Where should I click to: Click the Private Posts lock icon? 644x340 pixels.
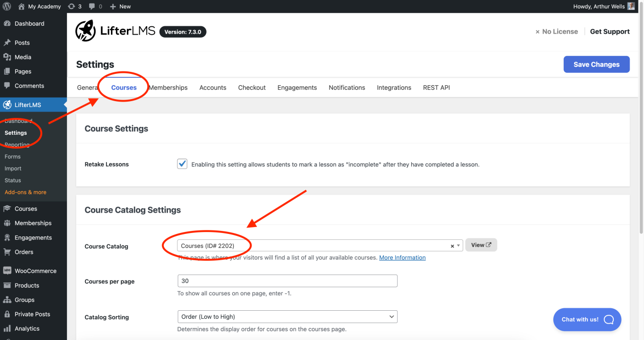pyautogui.click(x=7, y=314)
